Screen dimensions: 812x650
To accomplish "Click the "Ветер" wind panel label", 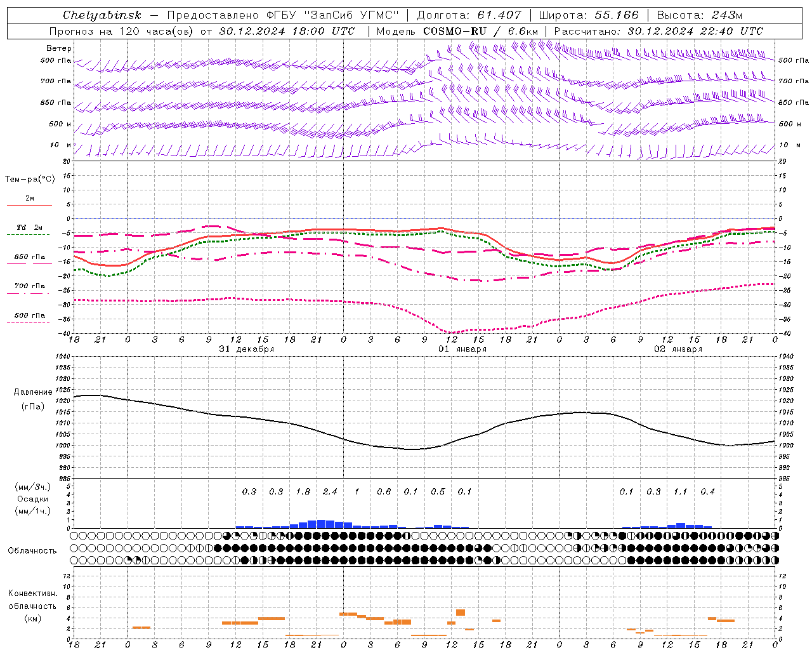I will [59, 48].
